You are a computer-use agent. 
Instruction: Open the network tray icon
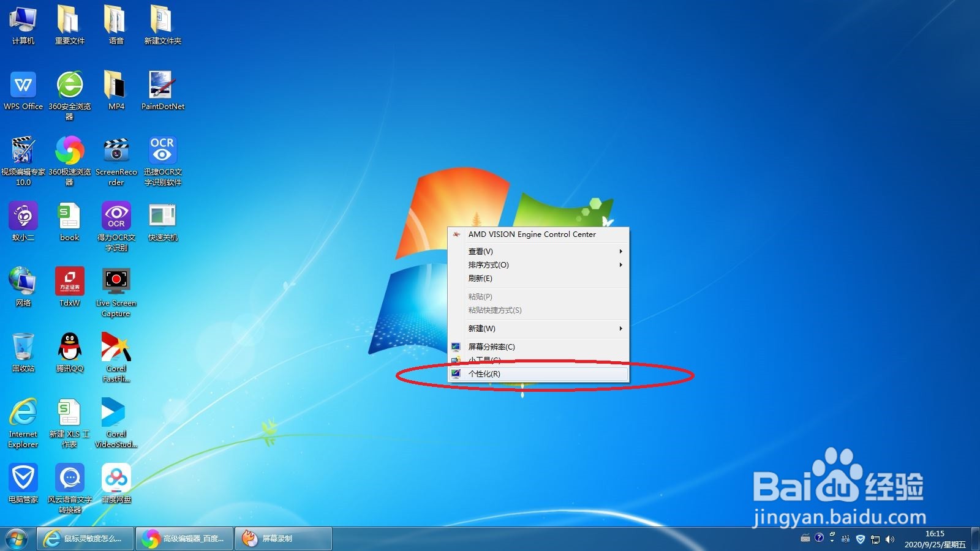coord(875,539)
